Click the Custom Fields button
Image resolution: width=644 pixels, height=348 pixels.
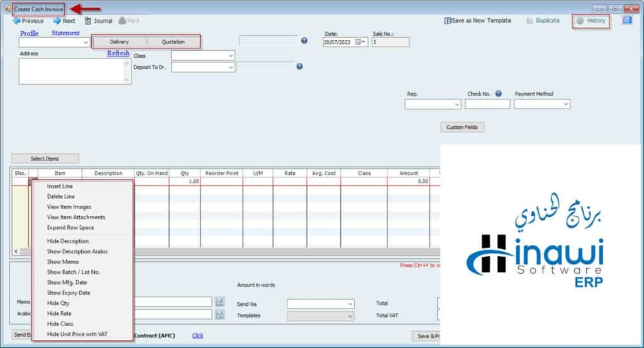coord(462,128)
